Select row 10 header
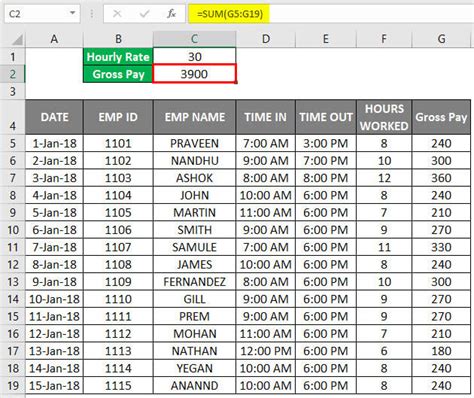This screenshot has width=474, height=398. tap(13, 230)
